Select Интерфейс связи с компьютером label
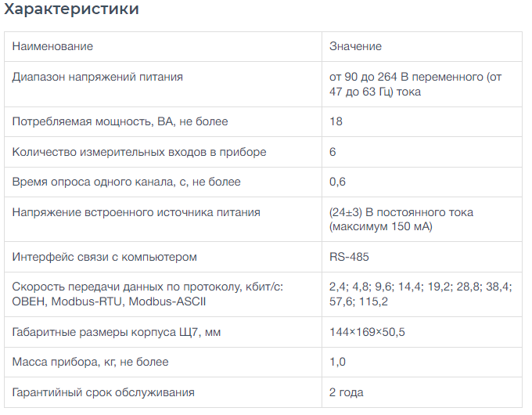The image size is (532, 415). 105,257
